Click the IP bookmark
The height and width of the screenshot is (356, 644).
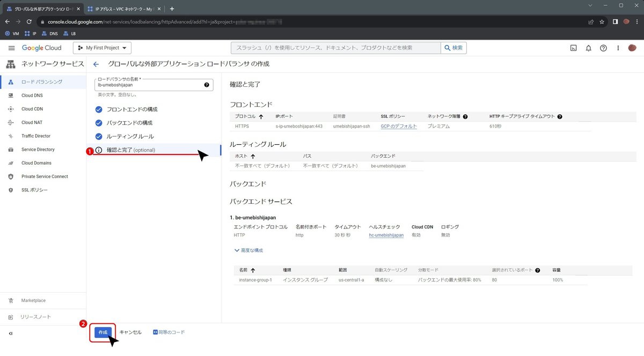click(x=30, y=33)
